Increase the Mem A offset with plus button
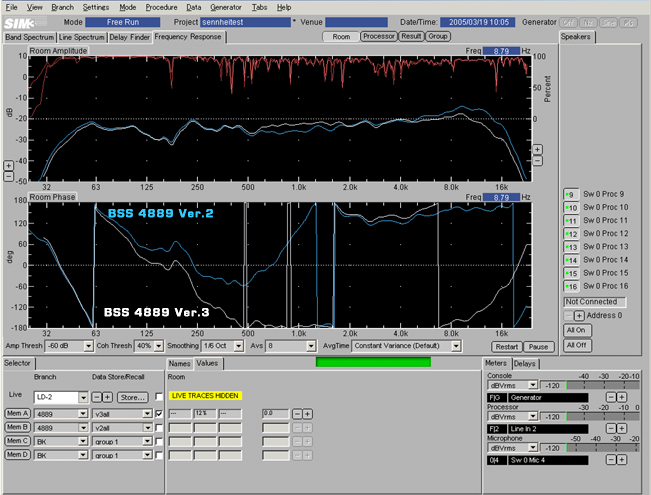The height and width of the screenshot is (495, 651). (307, 414)
